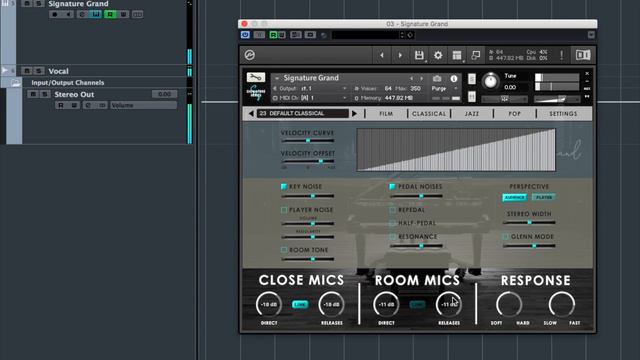
Task: Open the Purge dropdown menu
Action: click(x=445, y=88)
